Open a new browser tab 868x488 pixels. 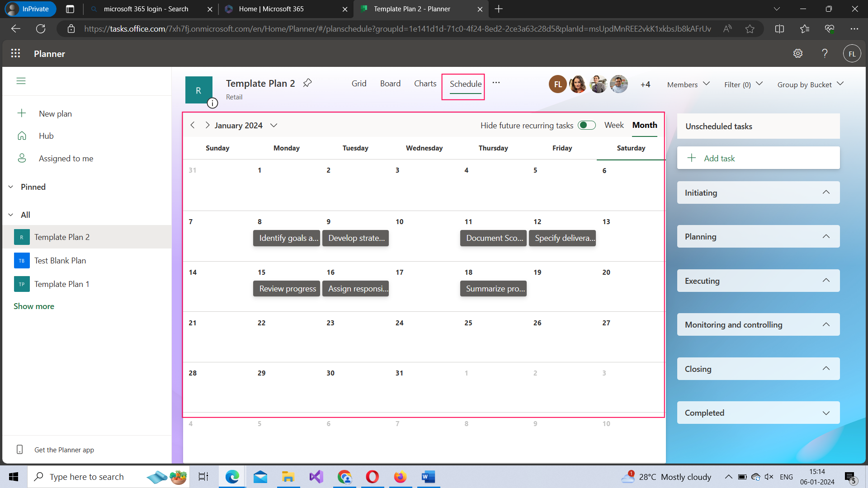pos(499,9)
